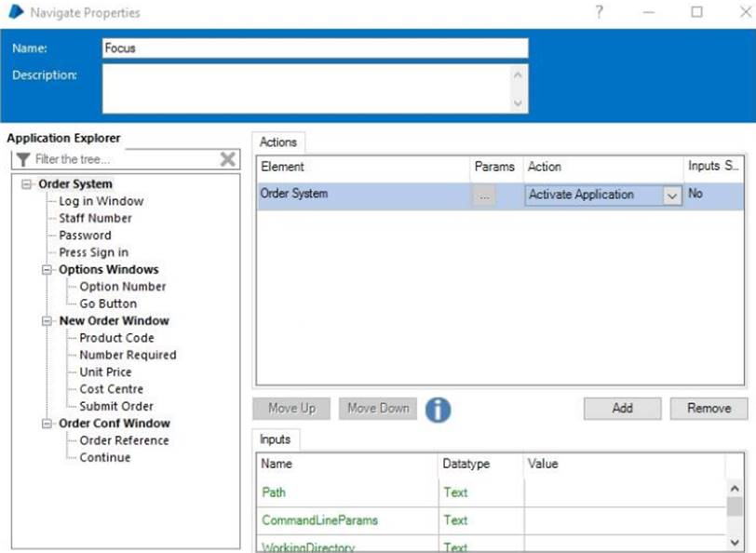Collapse the Order System tree node
756x553 pixels.
point(27,184)
